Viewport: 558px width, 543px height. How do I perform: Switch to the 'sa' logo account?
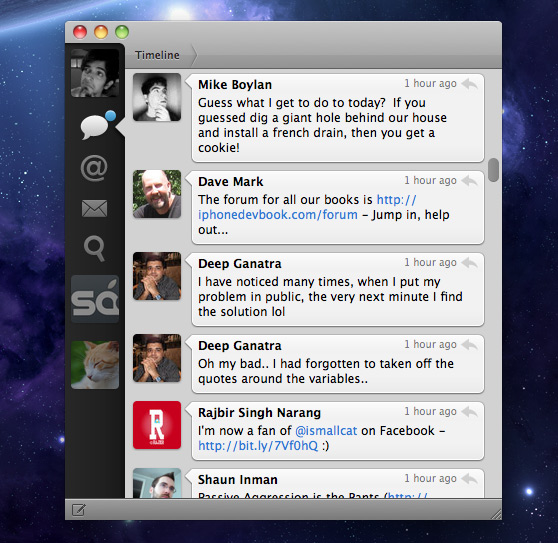coord(95,299)
